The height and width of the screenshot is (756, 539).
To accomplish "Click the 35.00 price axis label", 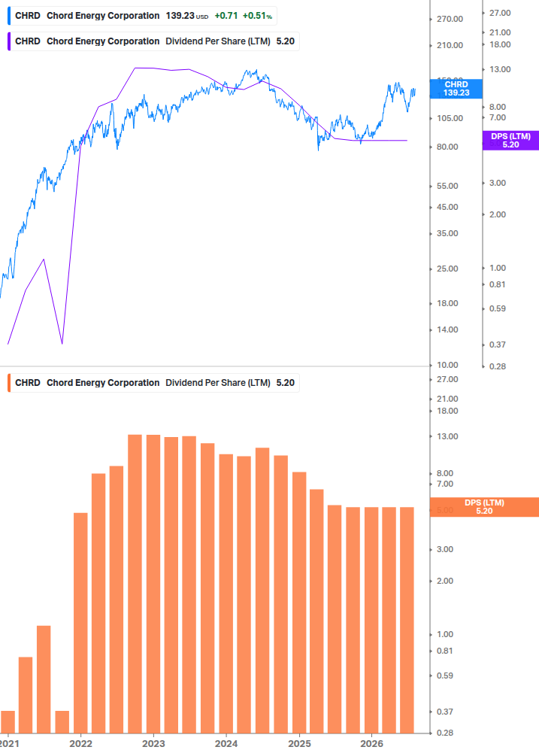I will [447, 233].
